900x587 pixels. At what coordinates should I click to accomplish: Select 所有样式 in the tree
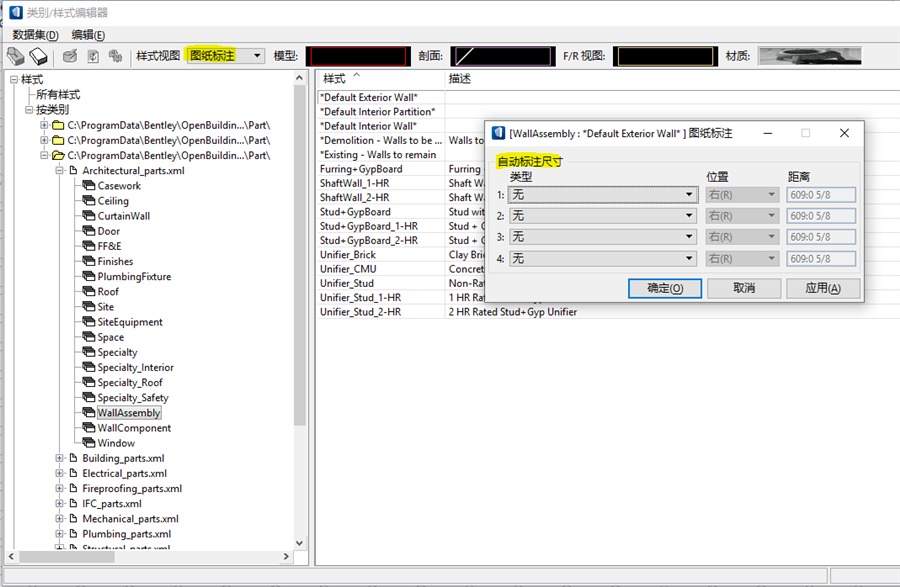tap(58, 95)
